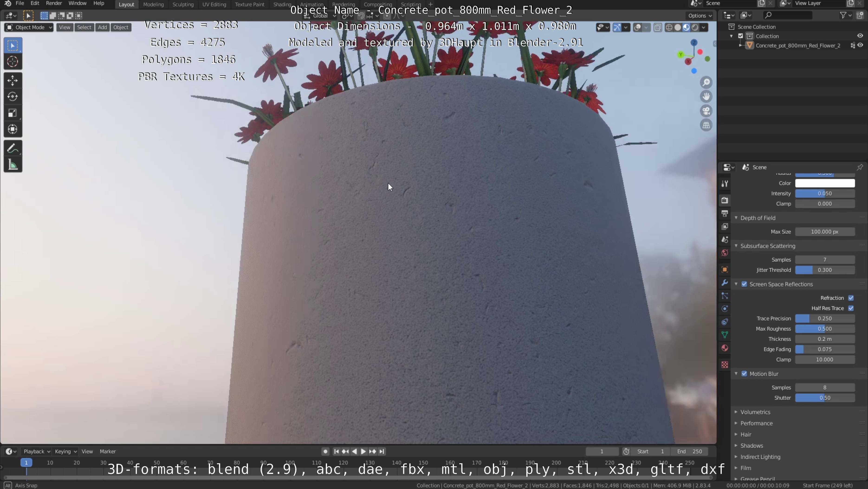This screenshot has height=489, width=868.
Task: Activate the 3D Cursor tool
Action: 13,62
